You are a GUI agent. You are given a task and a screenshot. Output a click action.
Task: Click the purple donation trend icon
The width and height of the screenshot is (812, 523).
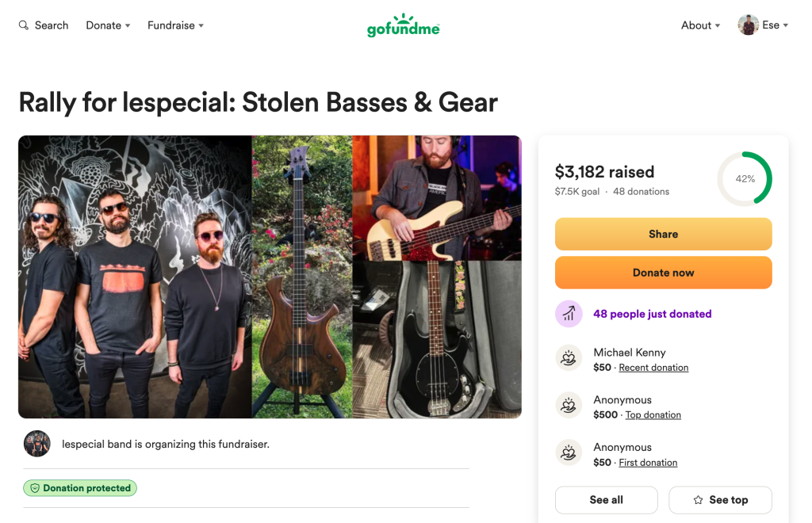569,313
